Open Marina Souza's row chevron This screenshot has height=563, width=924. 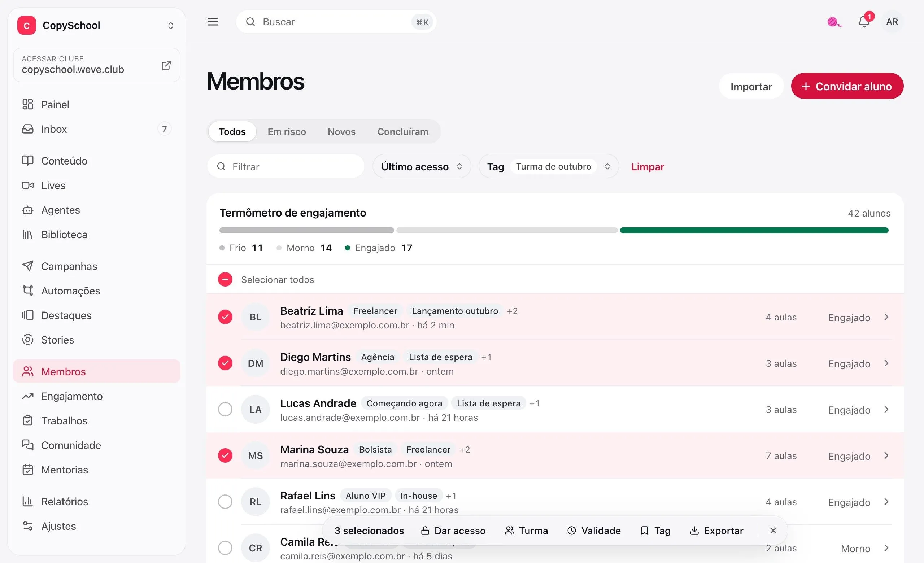click(886, 455)
